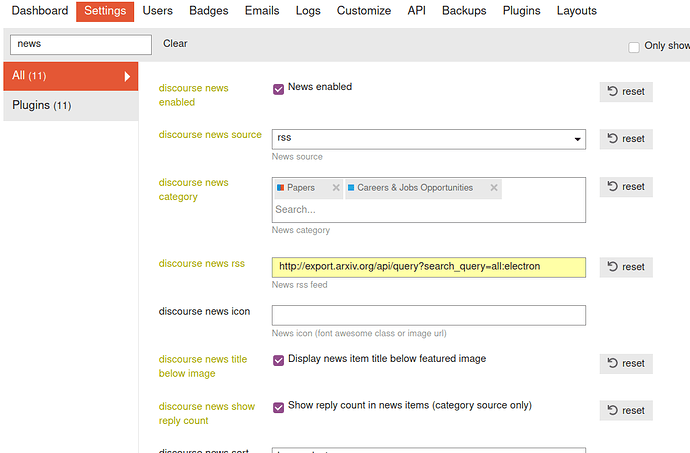Toggle News enabled checkbox
The width and height of the screenshot is (690, 453).
278,89
